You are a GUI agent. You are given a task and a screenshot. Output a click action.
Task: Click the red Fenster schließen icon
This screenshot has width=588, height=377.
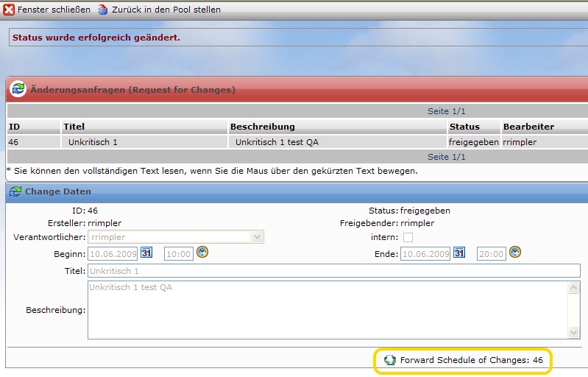tap(9, 10)
